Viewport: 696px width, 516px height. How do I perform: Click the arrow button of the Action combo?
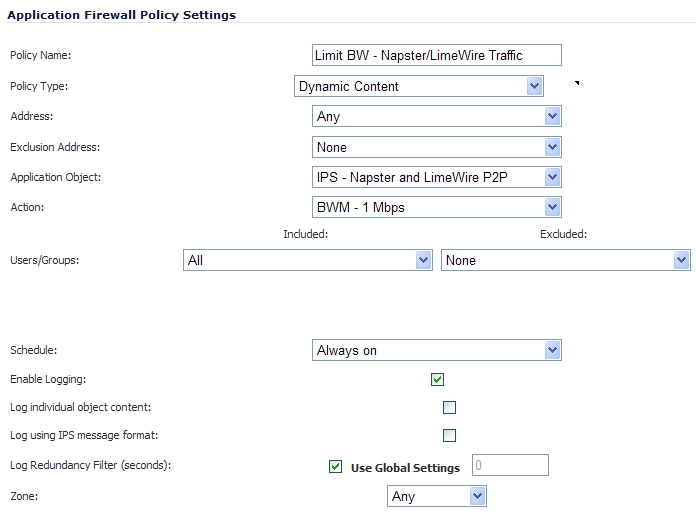552,207
